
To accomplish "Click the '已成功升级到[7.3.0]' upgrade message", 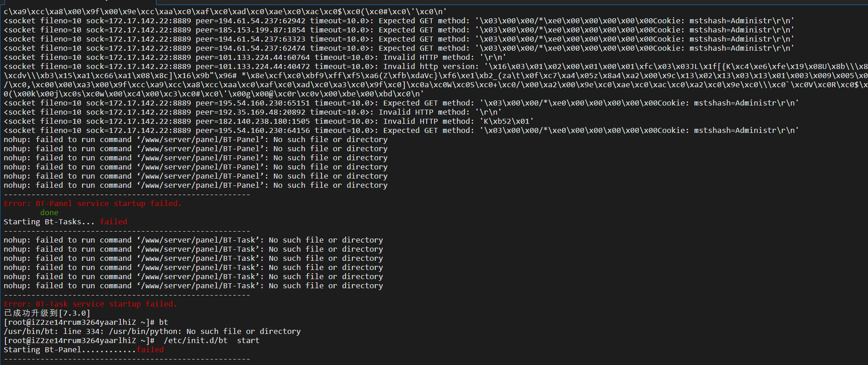I will tap(47, 313).
